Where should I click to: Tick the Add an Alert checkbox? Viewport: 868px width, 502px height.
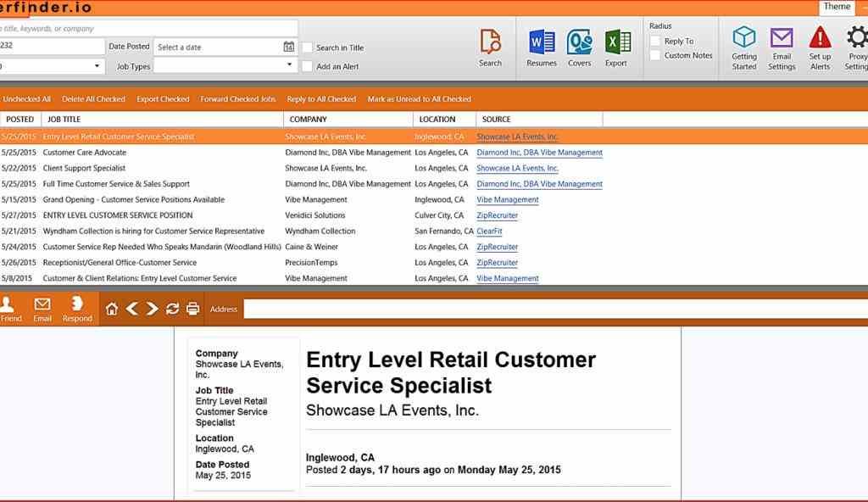pos(308,66)
